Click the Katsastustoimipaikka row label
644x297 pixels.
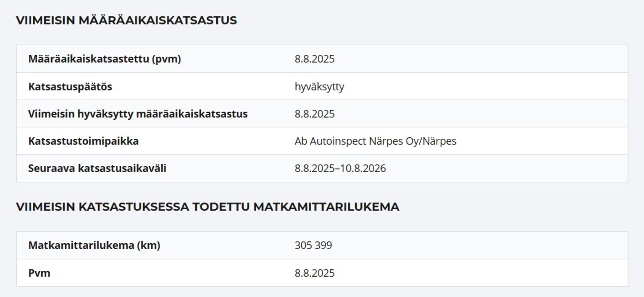coord(83,141)
